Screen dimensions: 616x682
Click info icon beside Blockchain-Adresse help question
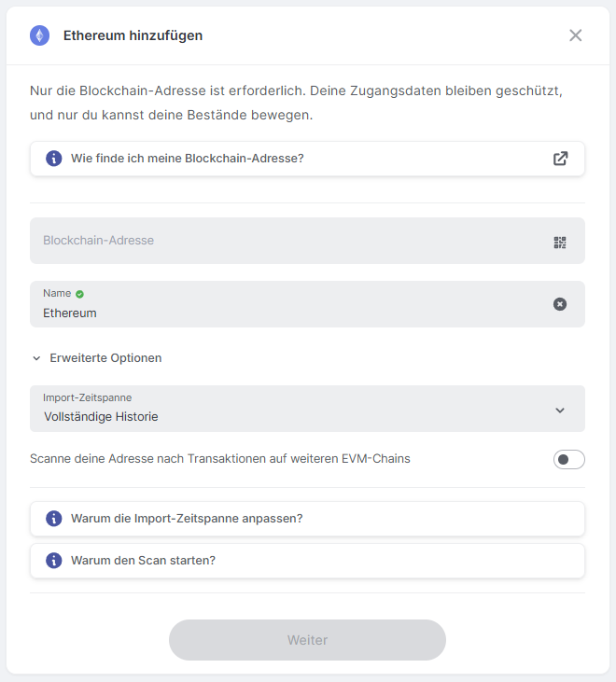coord(54,159)
